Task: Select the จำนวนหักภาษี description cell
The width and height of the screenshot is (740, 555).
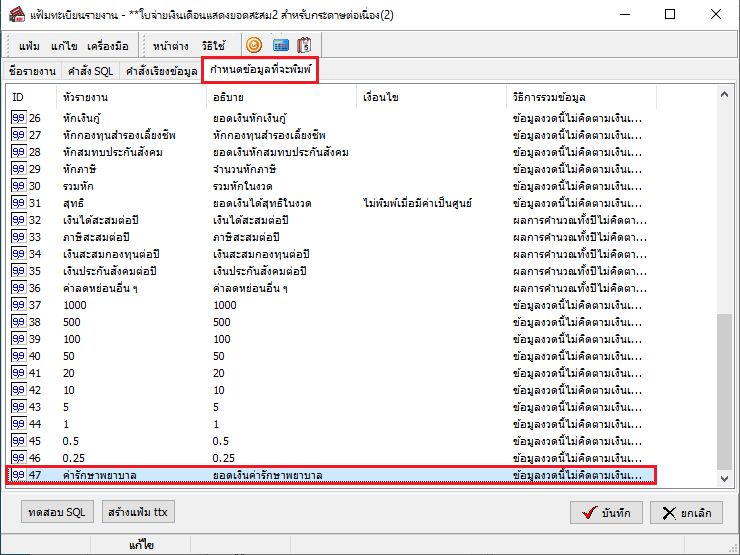Action: tap(244, 169)
